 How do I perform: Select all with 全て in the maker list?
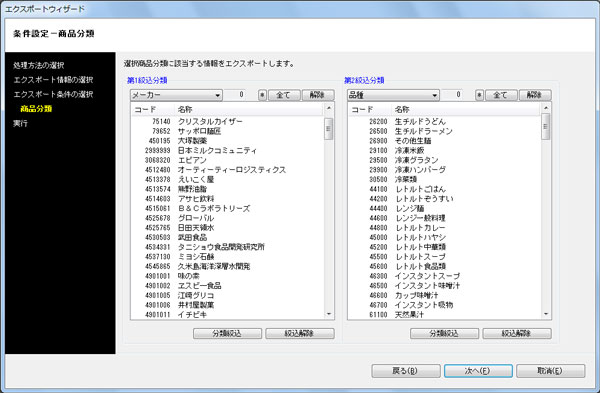[x=284, y=95]
